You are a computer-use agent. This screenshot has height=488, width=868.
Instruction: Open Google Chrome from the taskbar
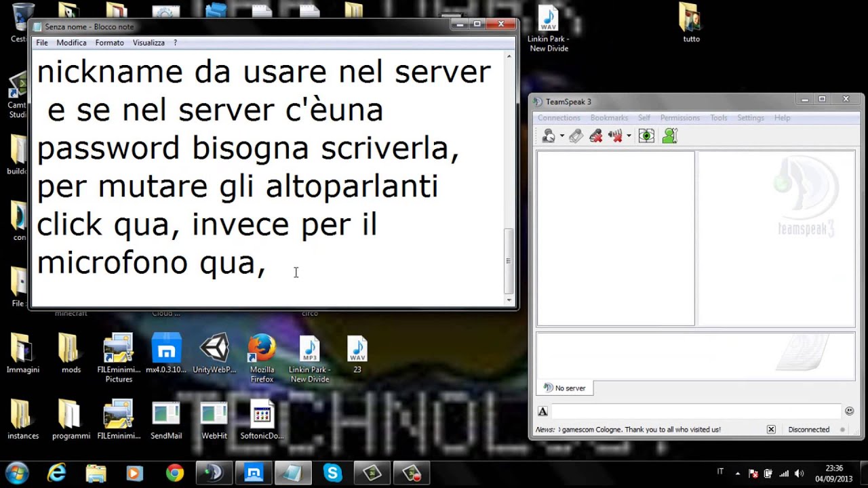click(x=175, y=472)
